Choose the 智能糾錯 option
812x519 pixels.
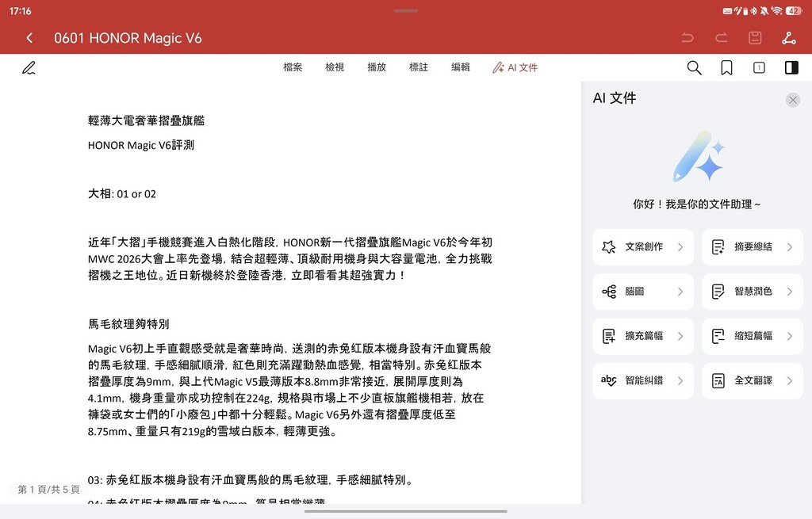(643, 381)
